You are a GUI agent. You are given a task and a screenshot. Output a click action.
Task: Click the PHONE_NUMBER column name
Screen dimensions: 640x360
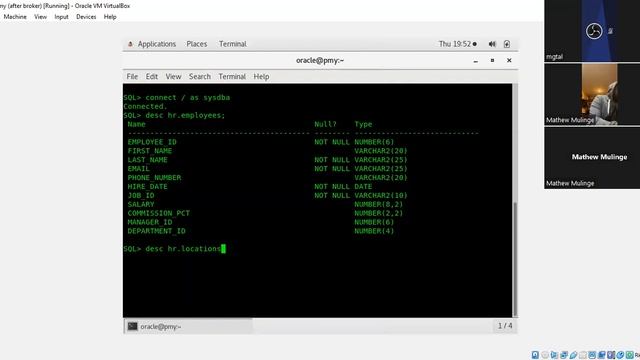154,178
